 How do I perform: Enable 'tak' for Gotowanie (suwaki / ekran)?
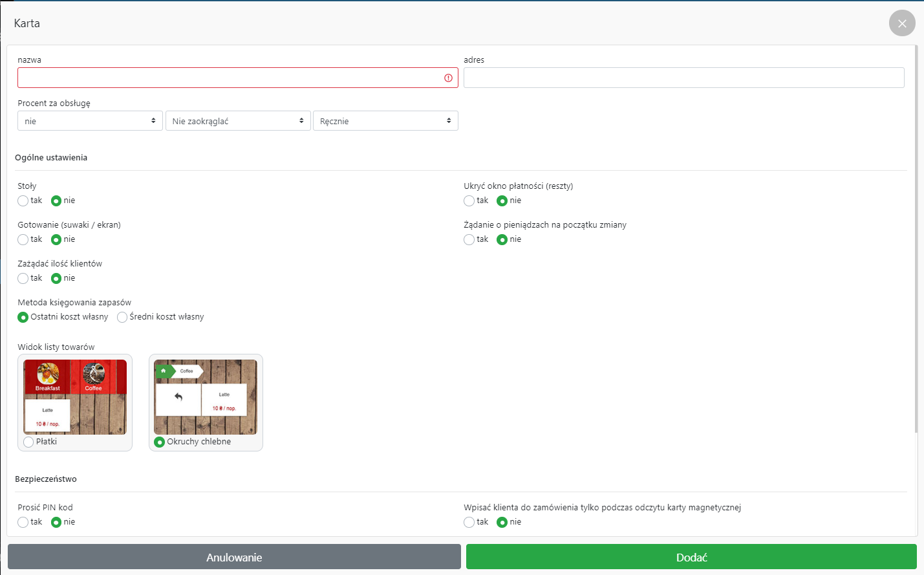click(23, 239)
